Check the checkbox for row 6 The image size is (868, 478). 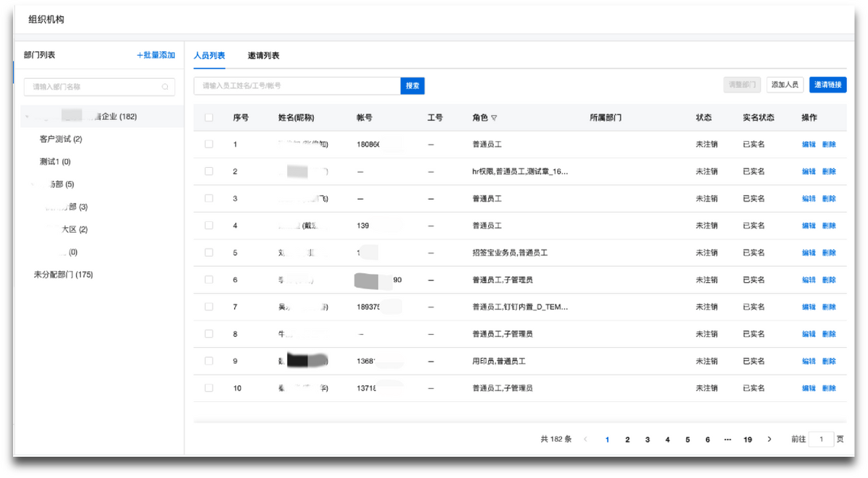pos(209,280)
